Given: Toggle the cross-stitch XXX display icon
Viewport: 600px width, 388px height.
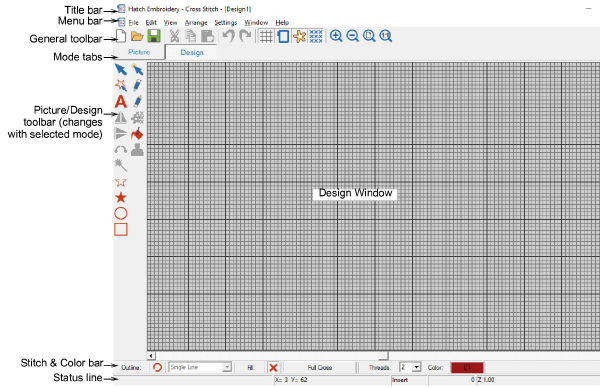Looking at the screenshot, I should pyautogui.click(x=316, y=36).
